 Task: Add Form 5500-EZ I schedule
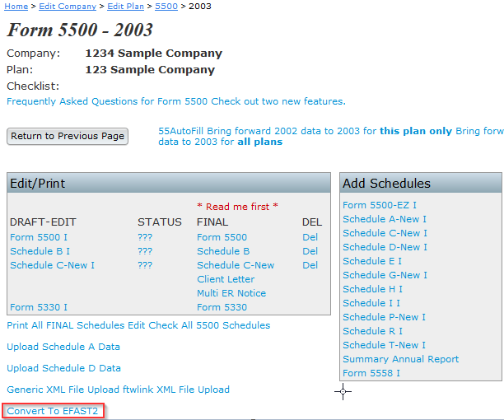[380, 205]
